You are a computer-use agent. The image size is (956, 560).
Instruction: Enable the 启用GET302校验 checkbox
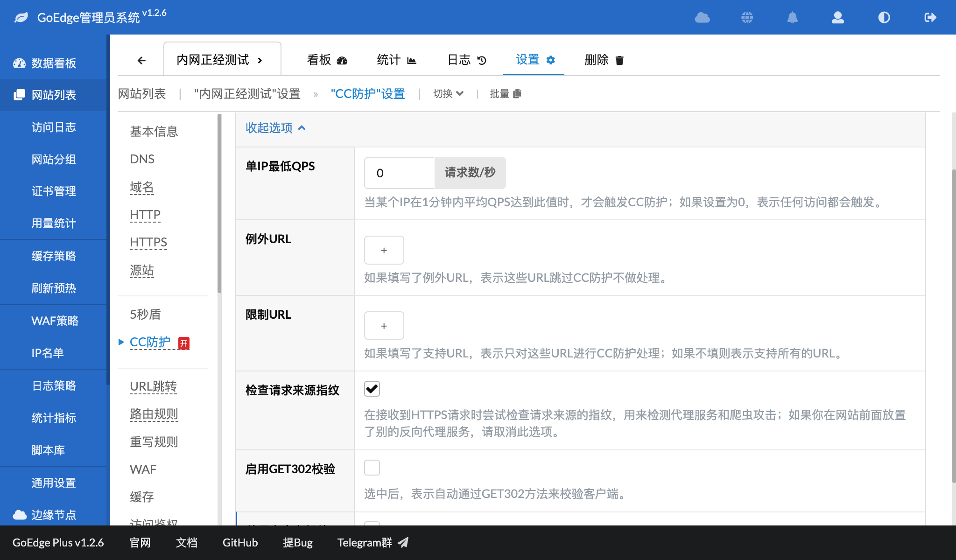tap(372, 468)
